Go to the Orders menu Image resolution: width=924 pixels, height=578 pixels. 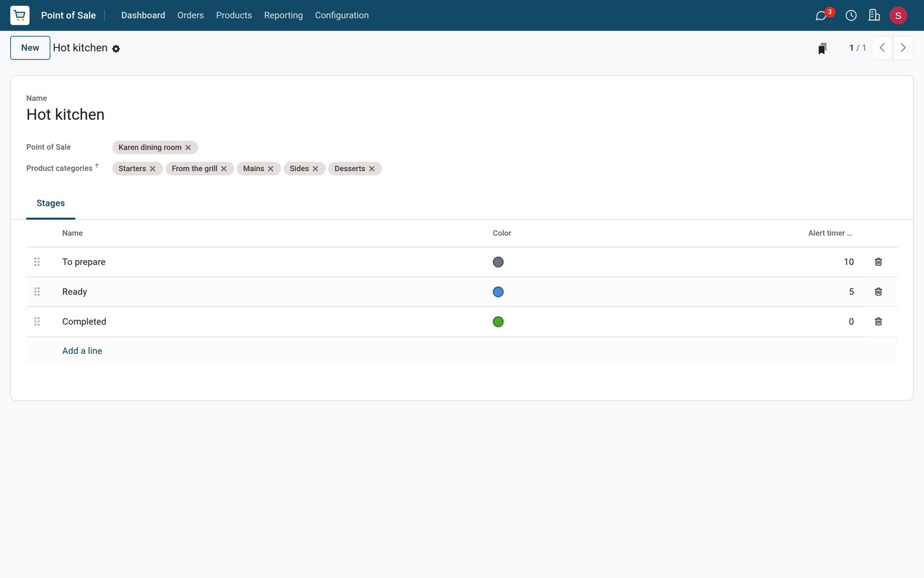pyautogui.click(x=191, y=16)
